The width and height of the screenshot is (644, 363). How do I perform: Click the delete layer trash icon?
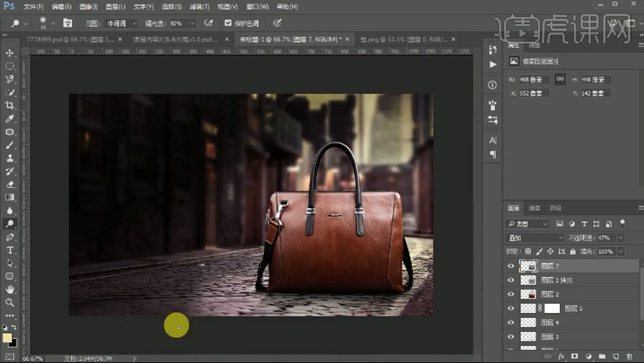click(x=628, y=356)
